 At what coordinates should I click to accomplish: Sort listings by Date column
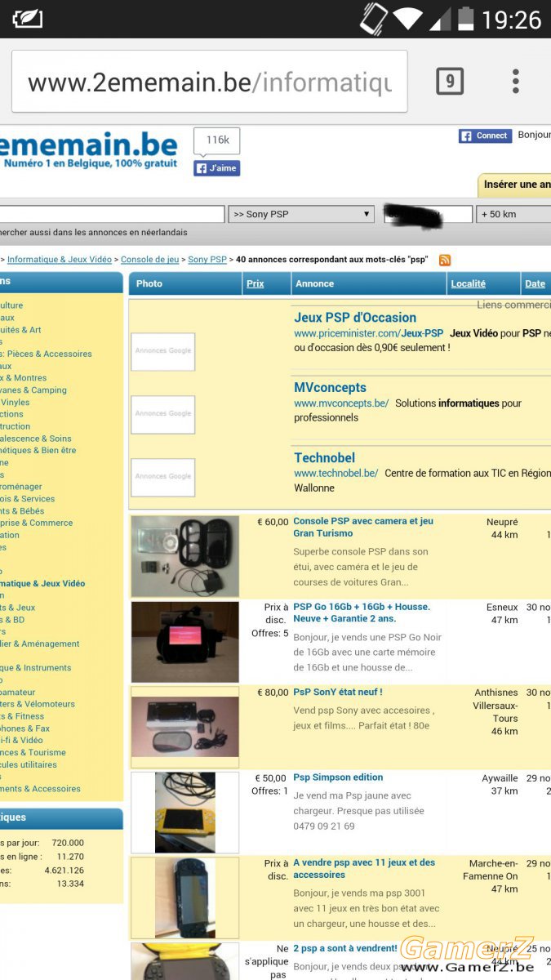tap(535, 283)
